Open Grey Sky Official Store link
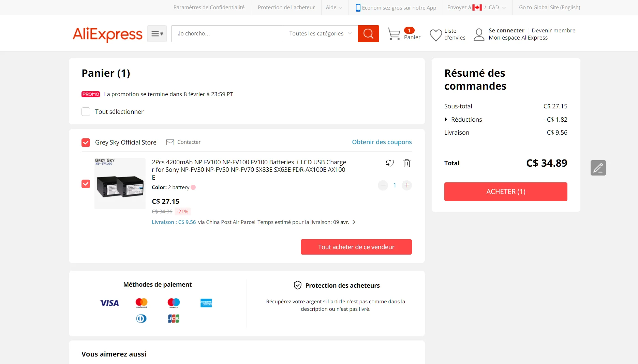 coord(125,142)
